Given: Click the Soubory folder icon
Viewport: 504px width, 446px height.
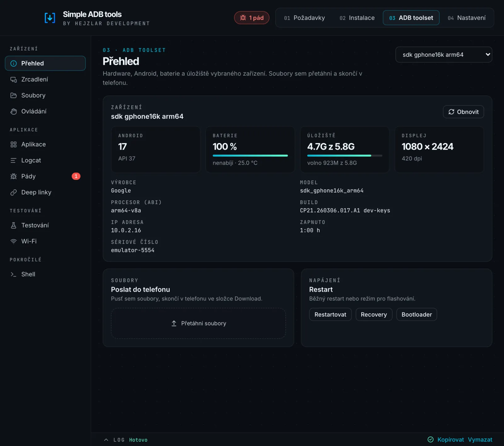Looking at the screenshot, I should point(14,95).
